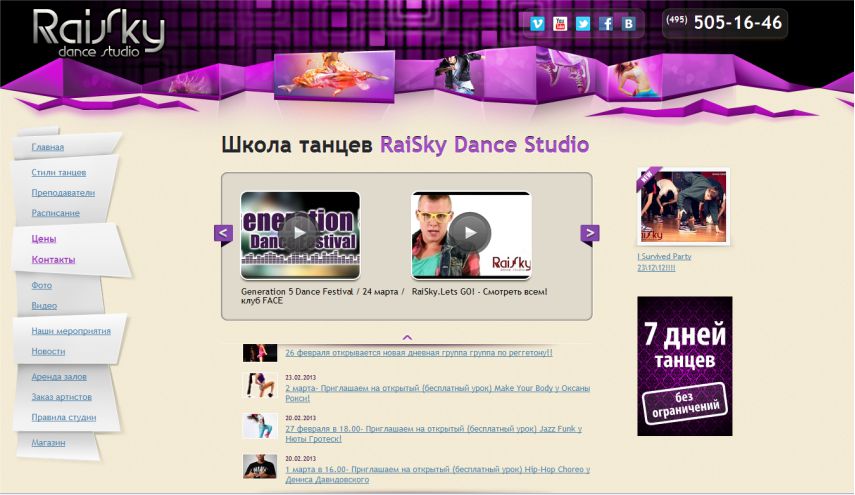Open Новости menu item
Viewport: 855px width, 495px height.
[x=48, y=351]
